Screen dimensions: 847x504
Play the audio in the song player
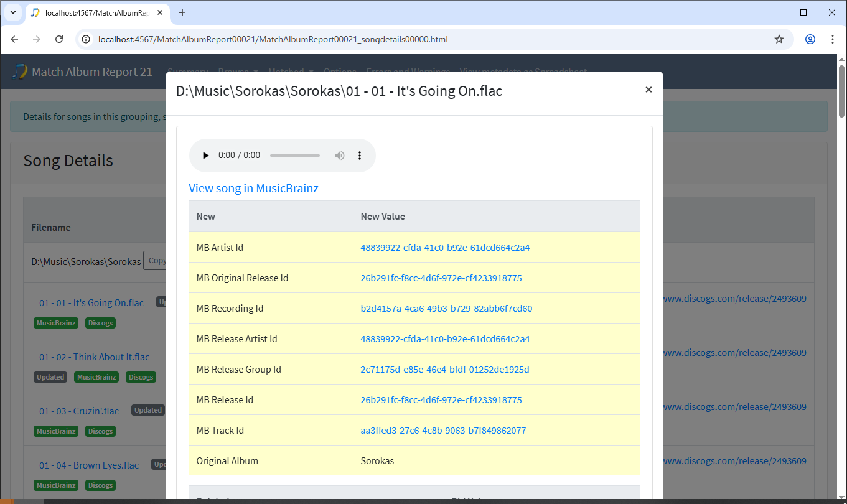(x=206, y=156)
